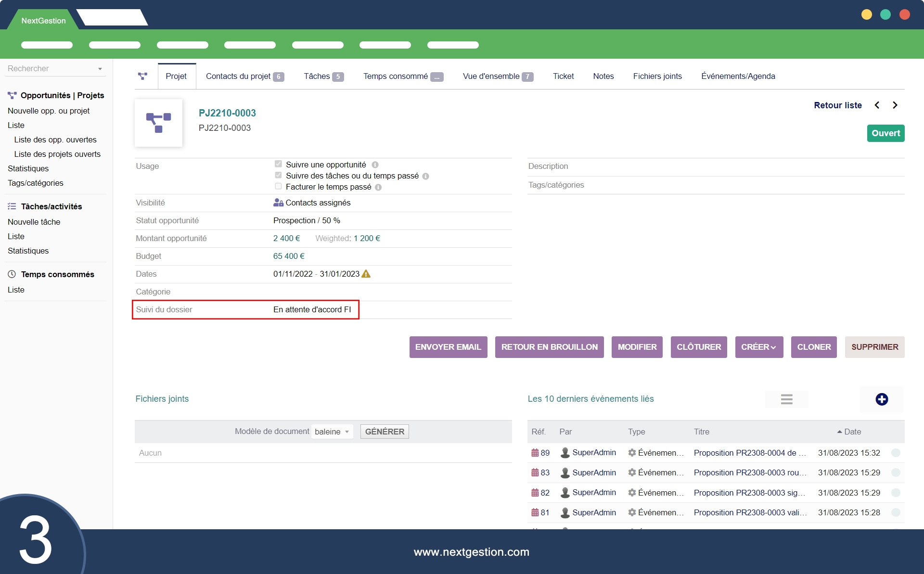Toggle Suivre une opportunité checkbox
This screenshot has width=924, height=574.
[x=278, y=164]
